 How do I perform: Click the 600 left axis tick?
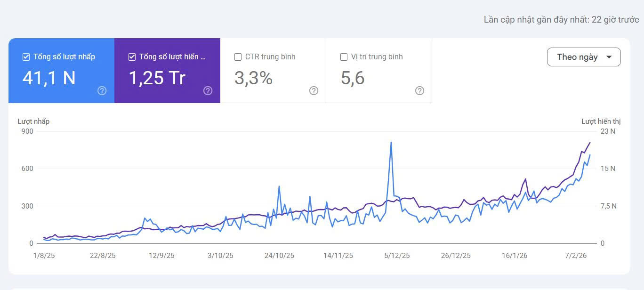[27, 169]
